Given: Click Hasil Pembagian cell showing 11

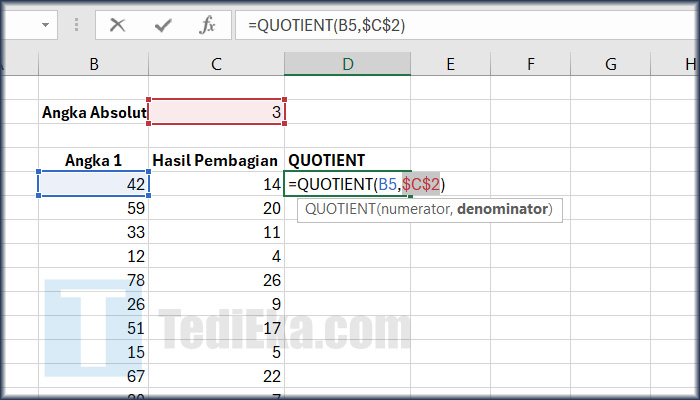Looking at the screenshot, I should click(217, 232).
